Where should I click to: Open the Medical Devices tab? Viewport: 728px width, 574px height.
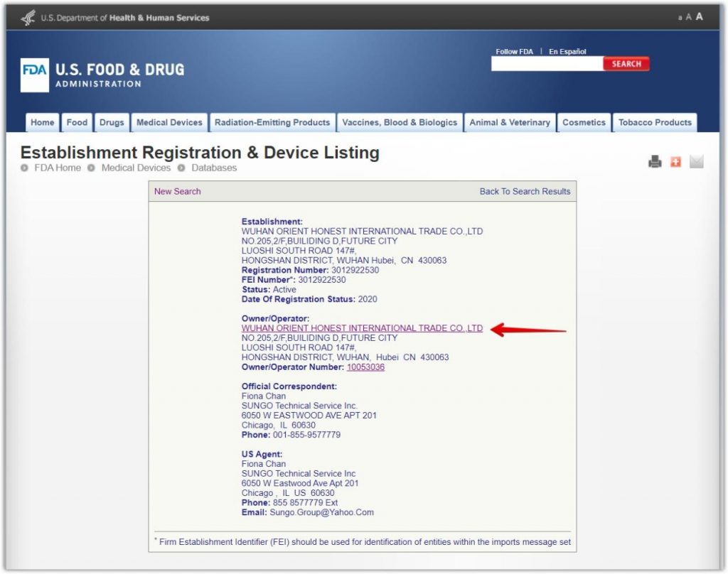point(169,123)
